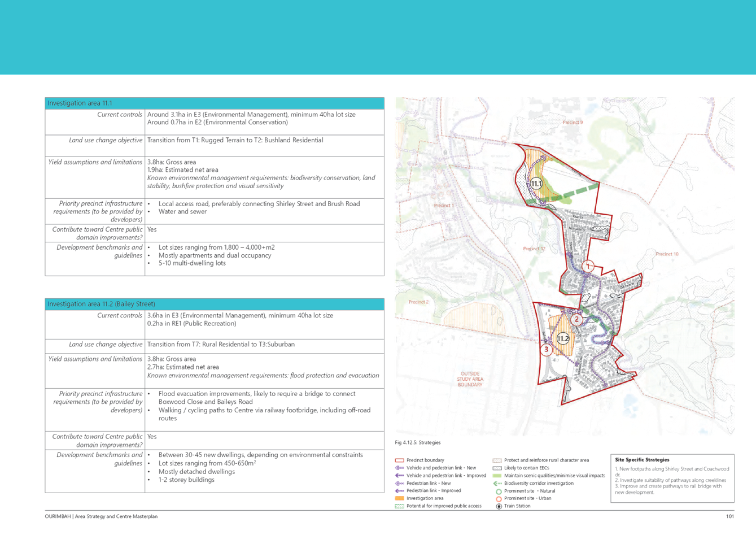
Task: Click the Precinct 12 label on map
Action: (534, 249)
